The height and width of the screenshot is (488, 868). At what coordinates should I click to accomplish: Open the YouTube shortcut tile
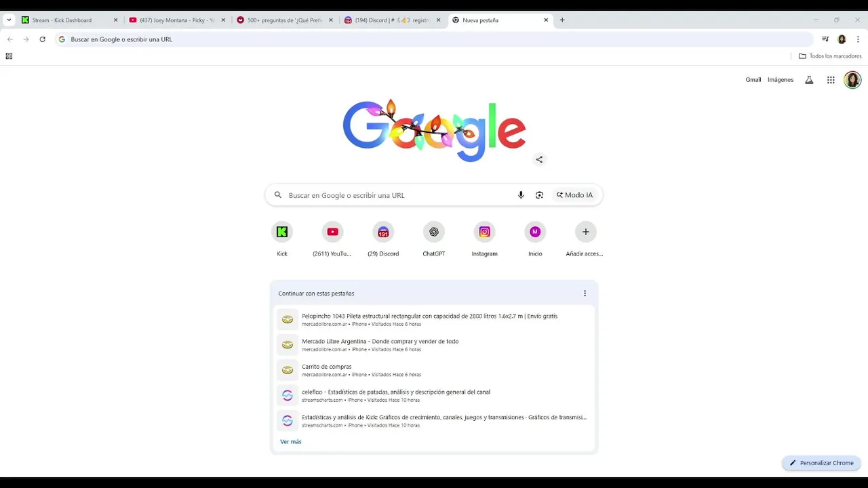332,239
